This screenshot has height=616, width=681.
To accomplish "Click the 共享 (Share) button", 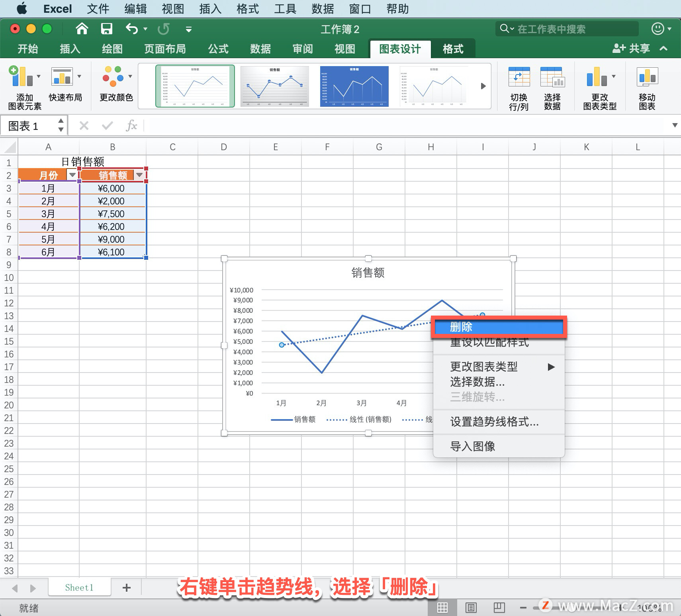I will (x=632, y=49).
